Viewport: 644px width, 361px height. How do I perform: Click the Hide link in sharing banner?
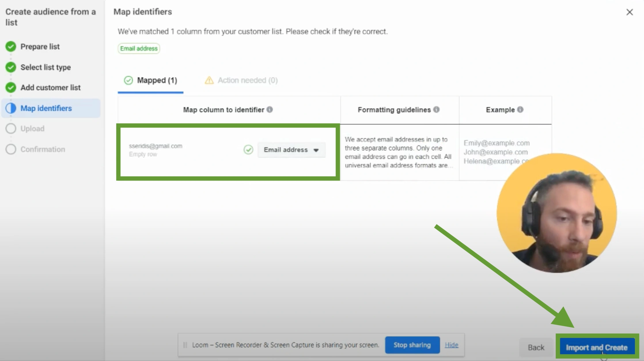pos(451,345)
